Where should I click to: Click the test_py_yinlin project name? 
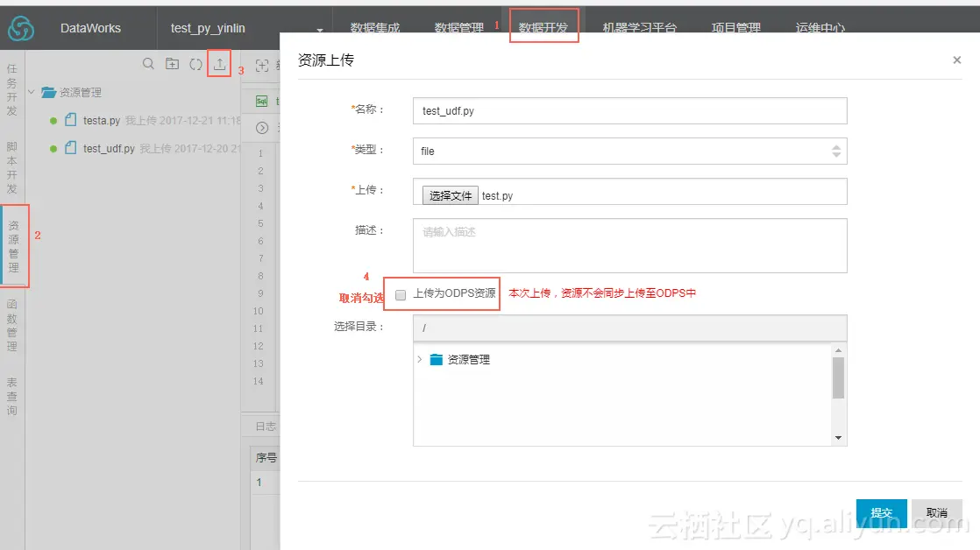point(208,28)
